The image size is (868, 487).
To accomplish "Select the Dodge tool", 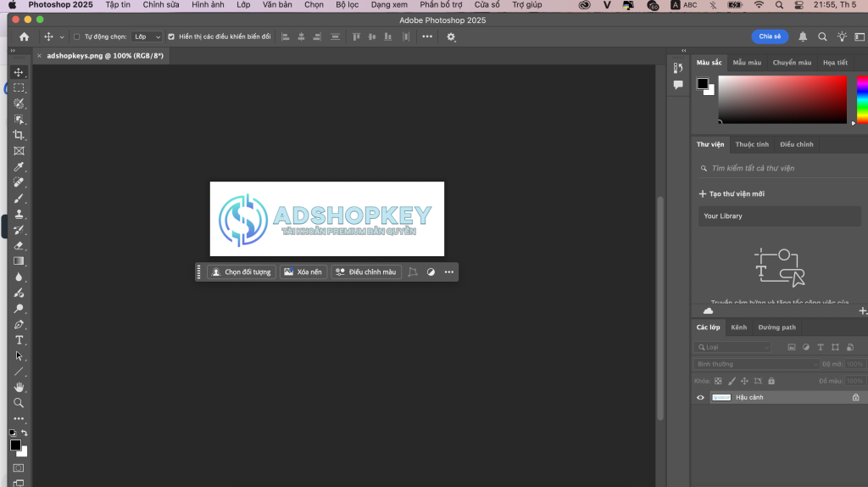I will click(19, 309).
